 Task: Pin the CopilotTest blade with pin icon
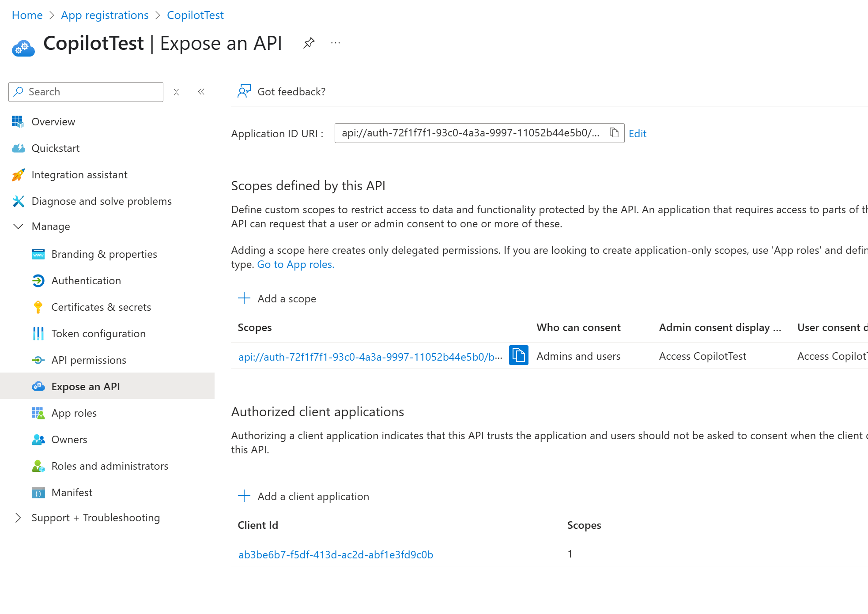(x=309, y=43)
